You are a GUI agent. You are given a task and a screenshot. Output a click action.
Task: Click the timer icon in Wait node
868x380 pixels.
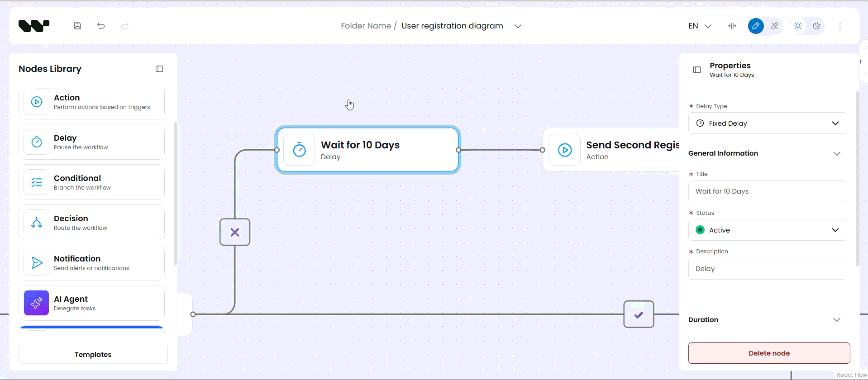299,150
